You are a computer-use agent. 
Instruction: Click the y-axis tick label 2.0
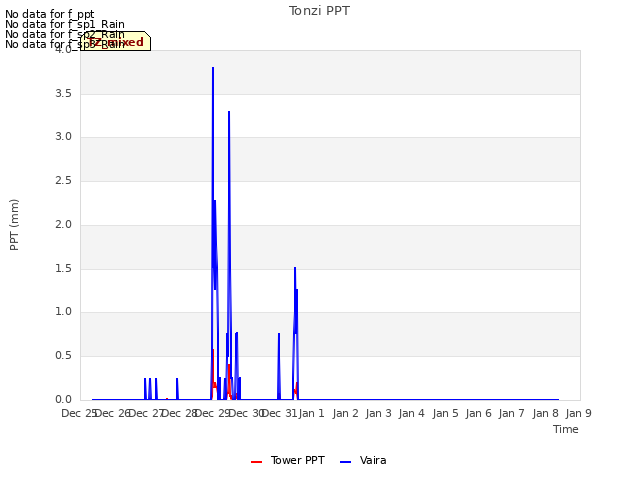63,224
